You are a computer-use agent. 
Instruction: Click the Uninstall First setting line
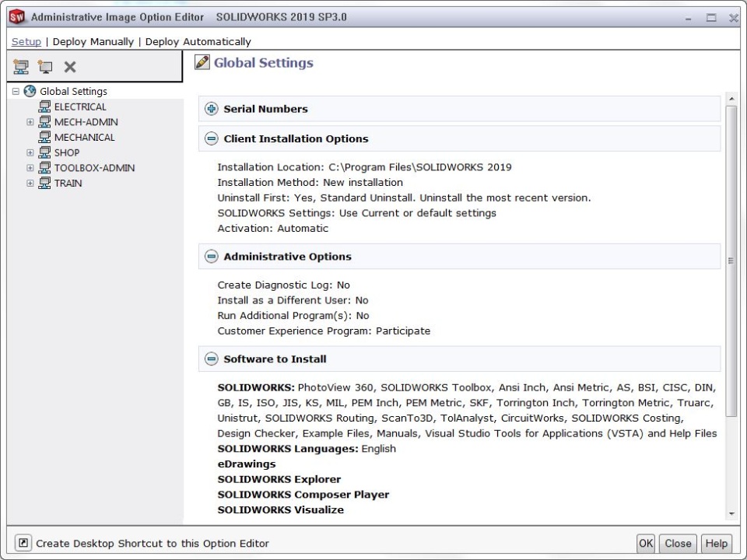404,198
